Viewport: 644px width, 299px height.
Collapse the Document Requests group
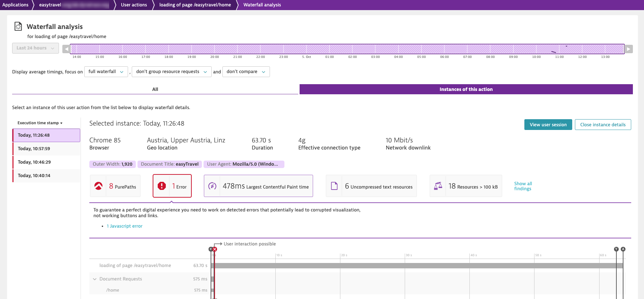pyautogui.click(x=95, y=279)
